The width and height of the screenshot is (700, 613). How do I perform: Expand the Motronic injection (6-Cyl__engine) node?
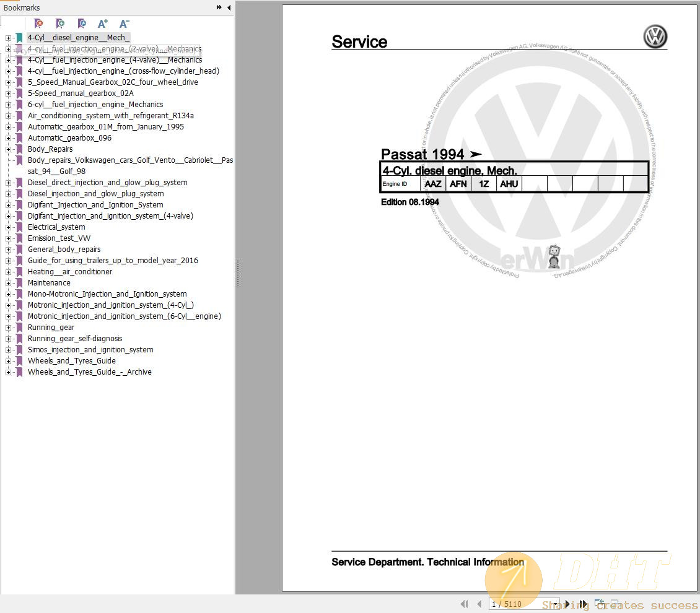click(x=8, y=317)
